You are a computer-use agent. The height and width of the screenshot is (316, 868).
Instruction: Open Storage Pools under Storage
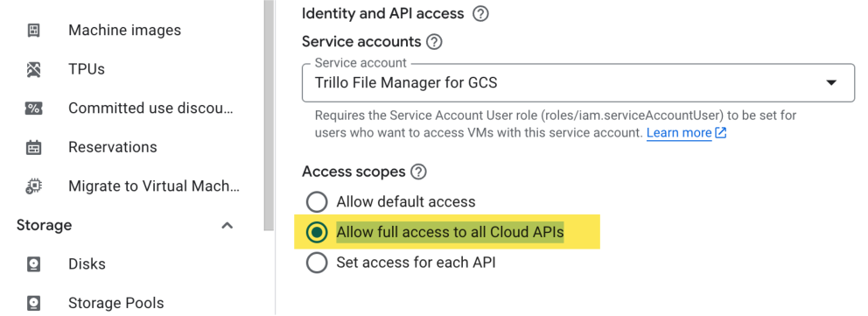pyautogui.click(x=116, y=303)
